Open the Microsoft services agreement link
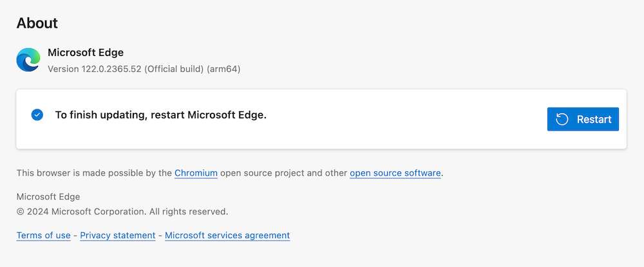Image resolution: width=644 pixels, height=267 pixels. pos(227,235)
